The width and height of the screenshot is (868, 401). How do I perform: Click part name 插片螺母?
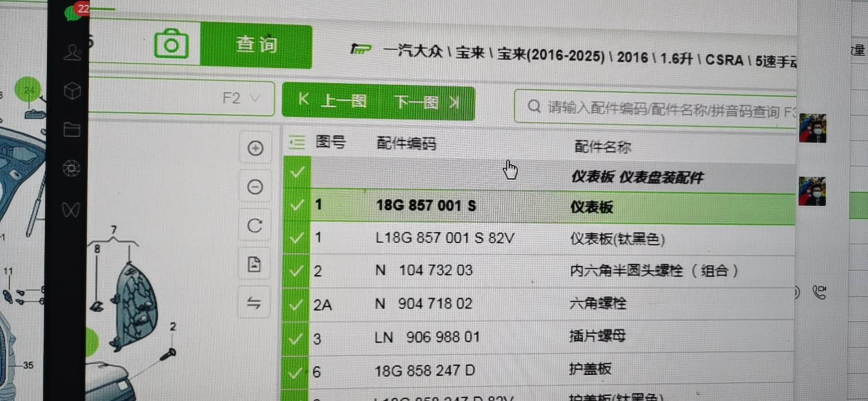(597, 336)
